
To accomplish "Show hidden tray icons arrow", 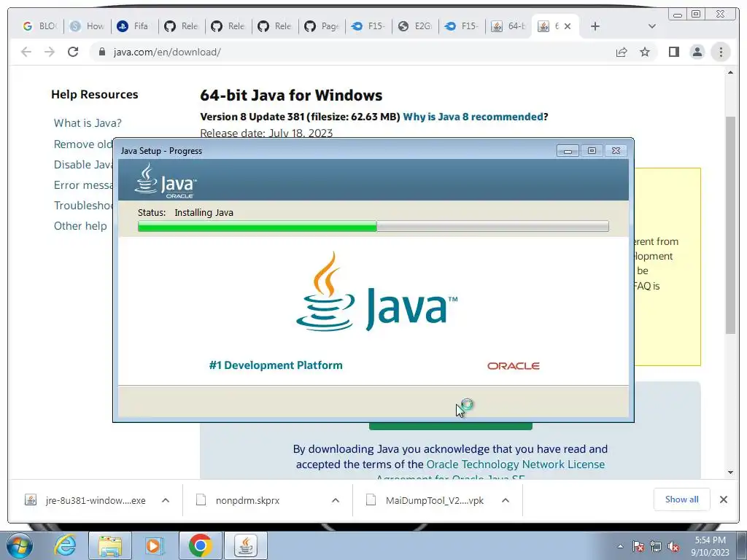I will click(x=620, y=546).
